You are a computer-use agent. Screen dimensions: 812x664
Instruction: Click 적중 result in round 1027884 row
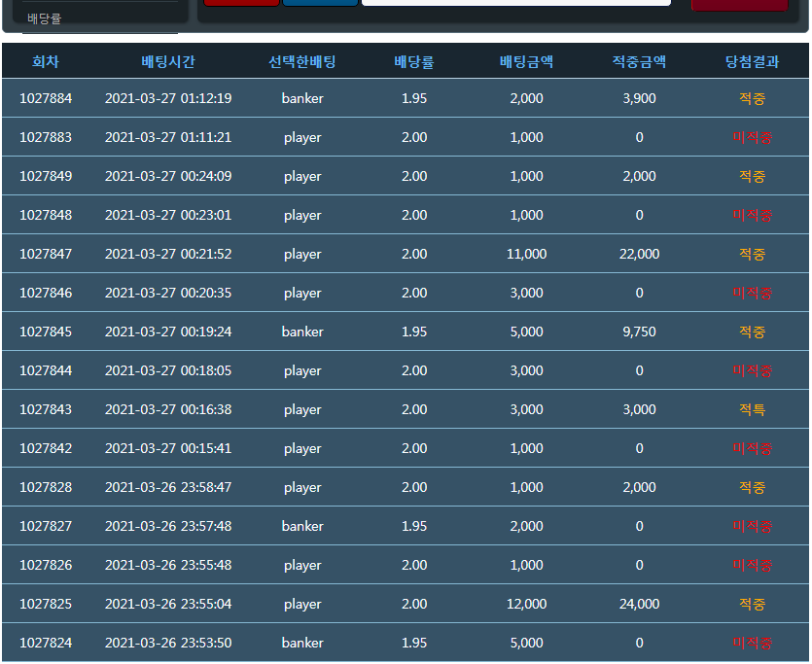(x=752, y=98)
